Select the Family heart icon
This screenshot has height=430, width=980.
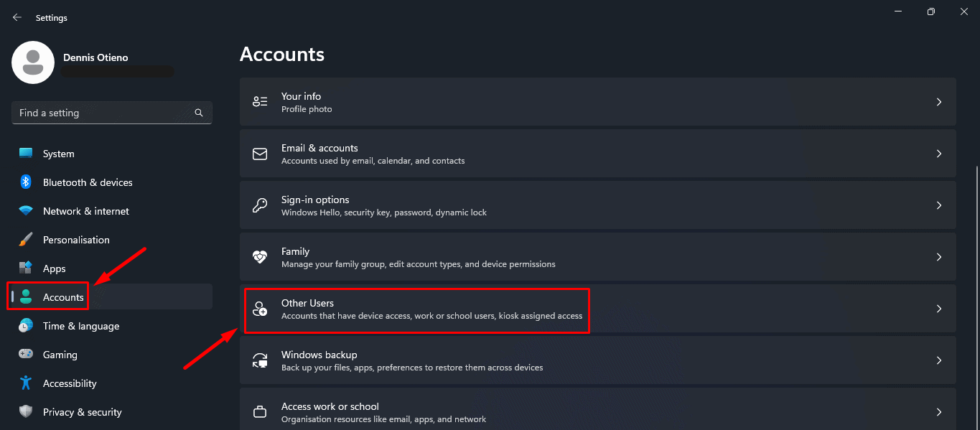[259, 256]
